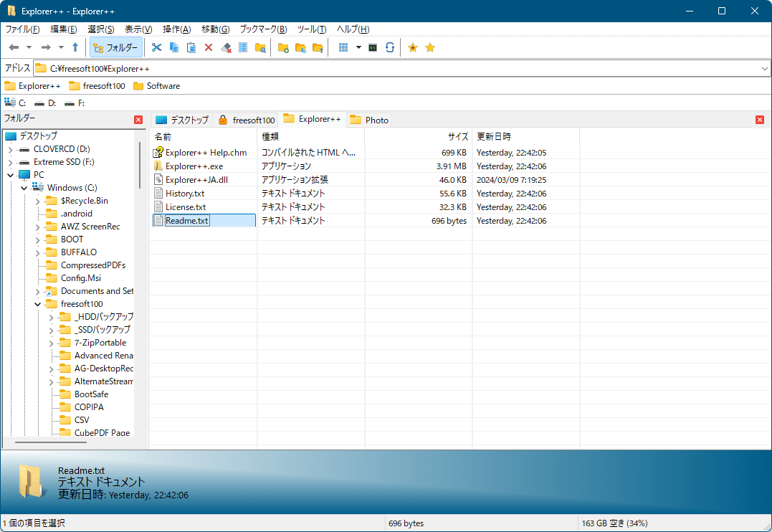Click the Cut scissors icon in toolbar

(157, 47)
